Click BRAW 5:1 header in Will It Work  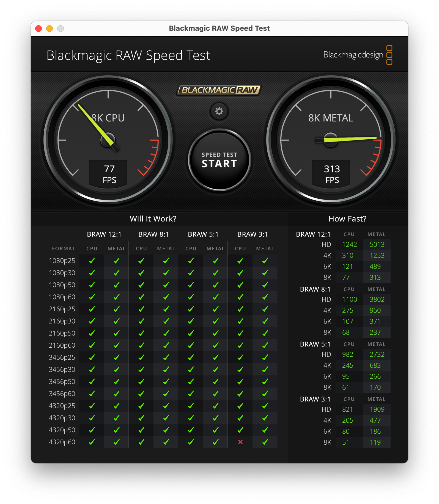click(203, 234)
